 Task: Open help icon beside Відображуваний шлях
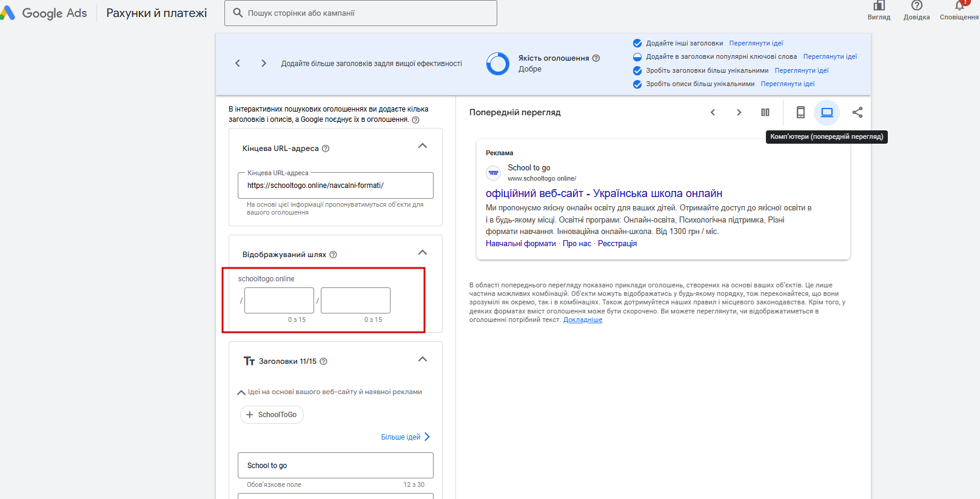coord(333,255)
